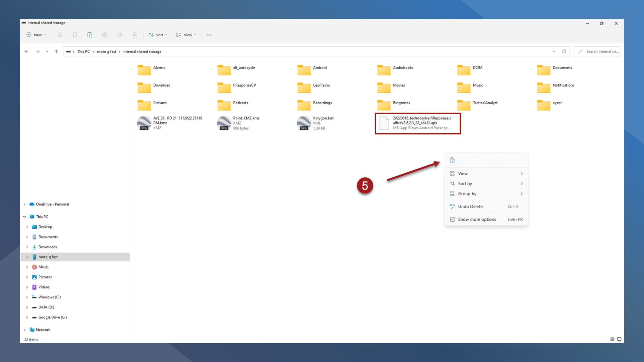Click the Delete trash icon in toolbar
The height and width of the screenshot is (362, 644).
[x=135, y=35]
